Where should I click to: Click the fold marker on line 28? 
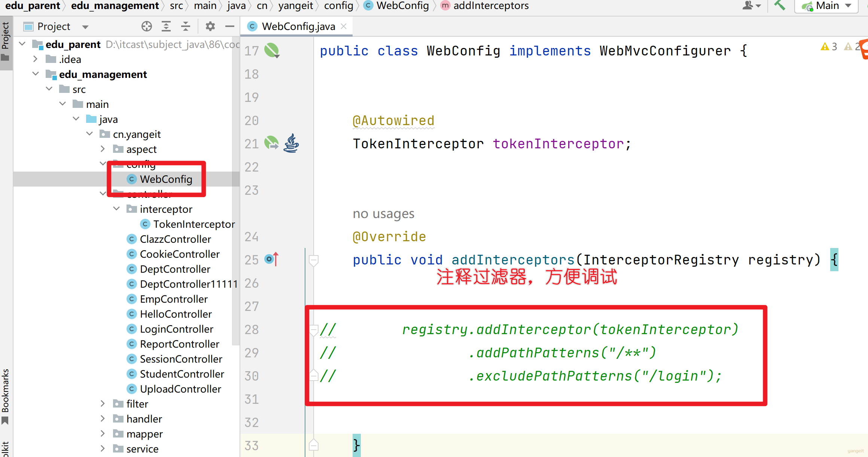[x=314, y=330]
